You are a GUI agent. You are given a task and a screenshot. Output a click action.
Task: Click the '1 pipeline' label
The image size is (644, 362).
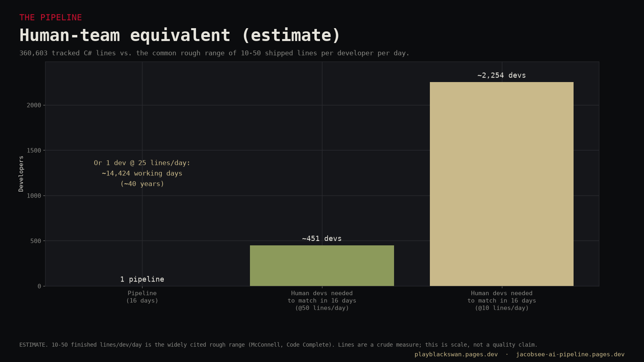point(142,279)
